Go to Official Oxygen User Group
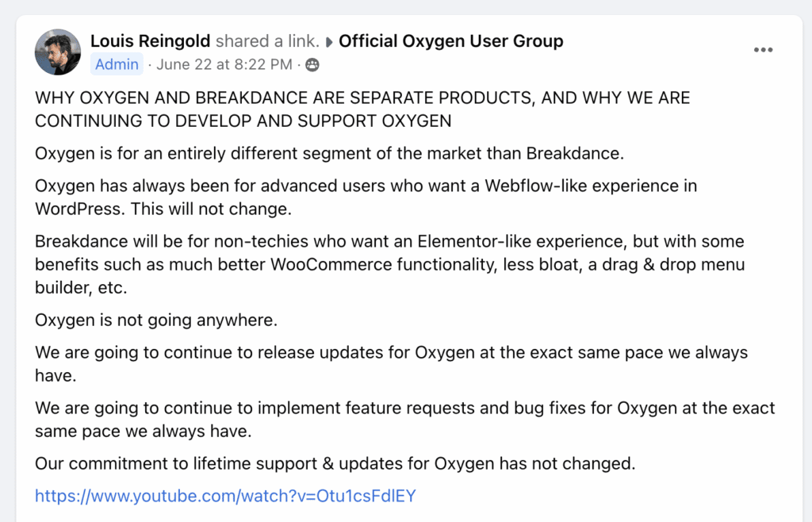The height and width of the screenshot is (522, 812). (450, 41)
